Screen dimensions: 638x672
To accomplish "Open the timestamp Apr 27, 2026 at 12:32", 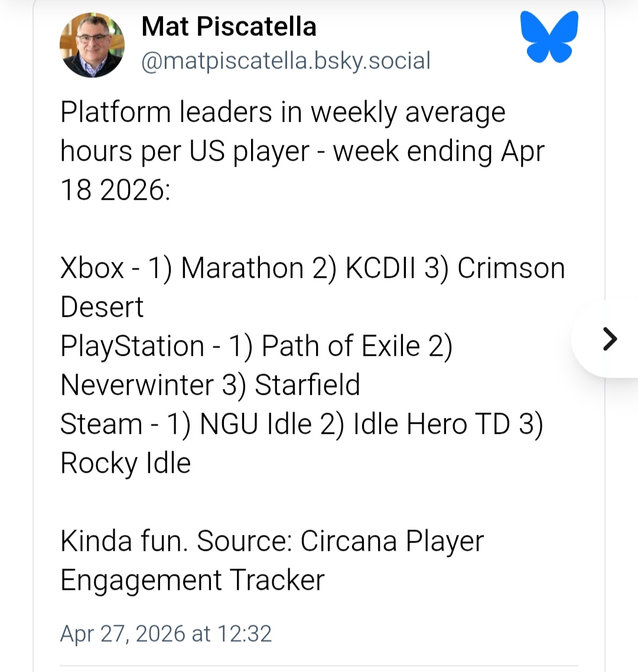I will coord(165,633).
